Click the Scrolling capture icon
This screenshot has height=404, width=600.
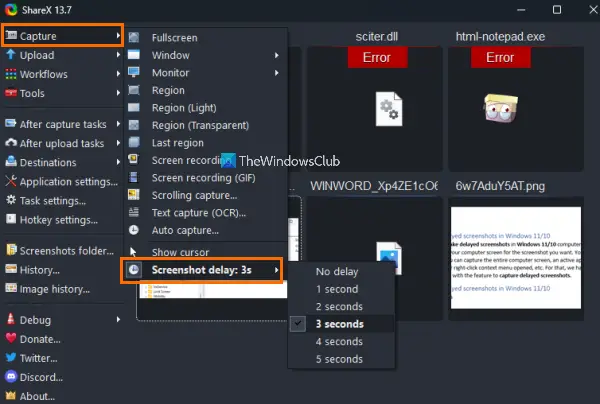click(134, 195)
